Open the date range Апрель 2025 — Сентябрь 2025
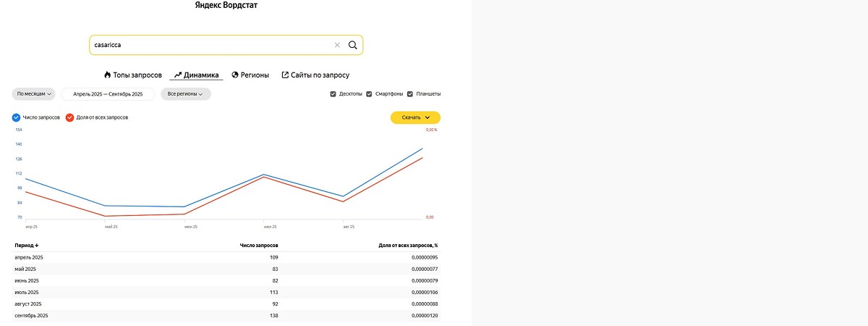 tap(108, 94)
